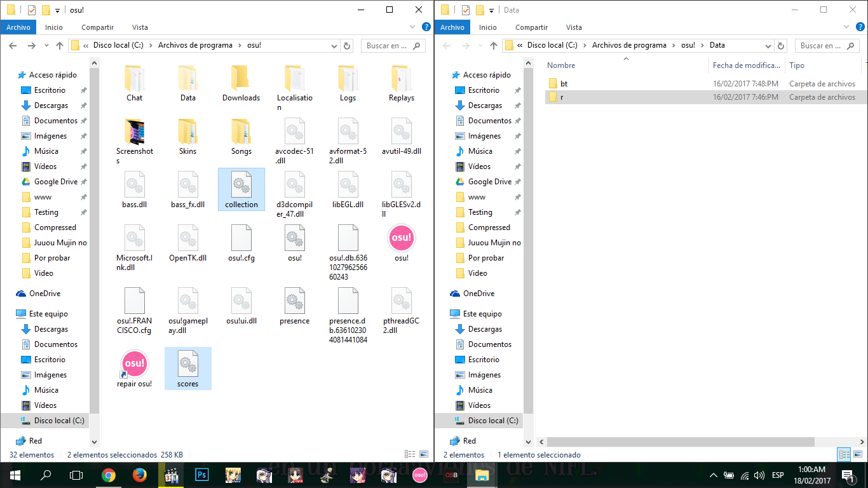The image size is (868, 488).
Task: Show hidden tray icons on taskbar
Action: (713, 475)
